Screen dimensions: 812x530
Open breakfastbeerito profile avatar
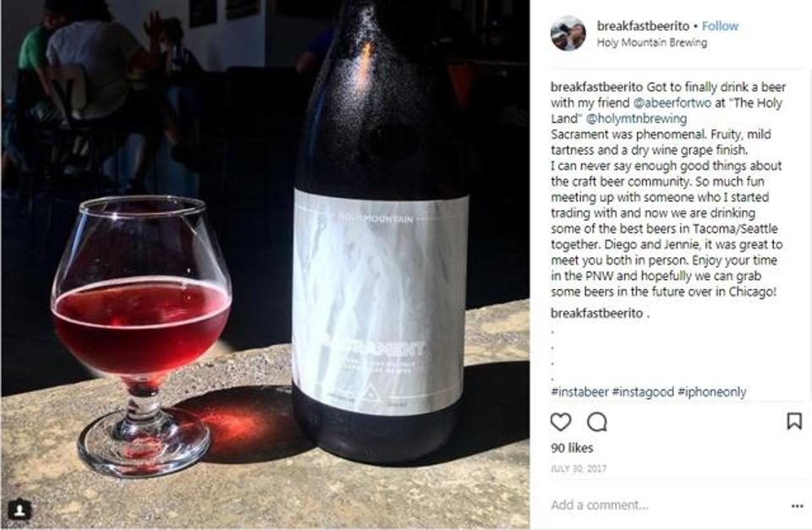point(568,34)
